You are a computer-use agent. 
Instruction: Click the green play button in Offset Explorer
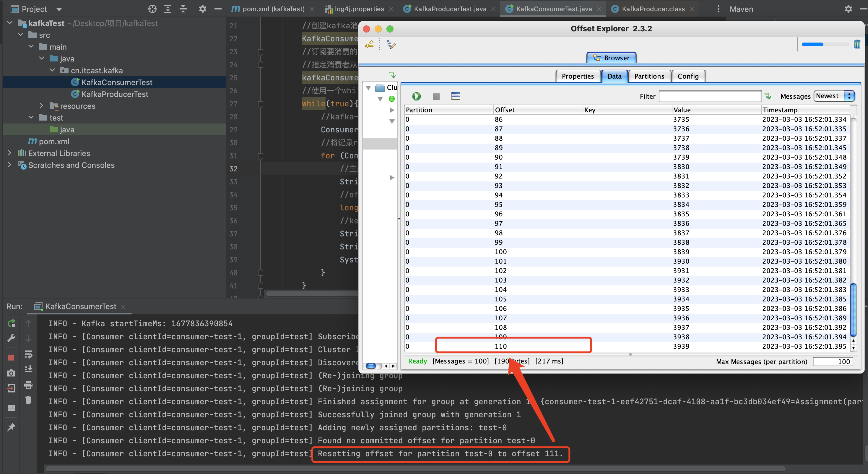tap(417, 96)
